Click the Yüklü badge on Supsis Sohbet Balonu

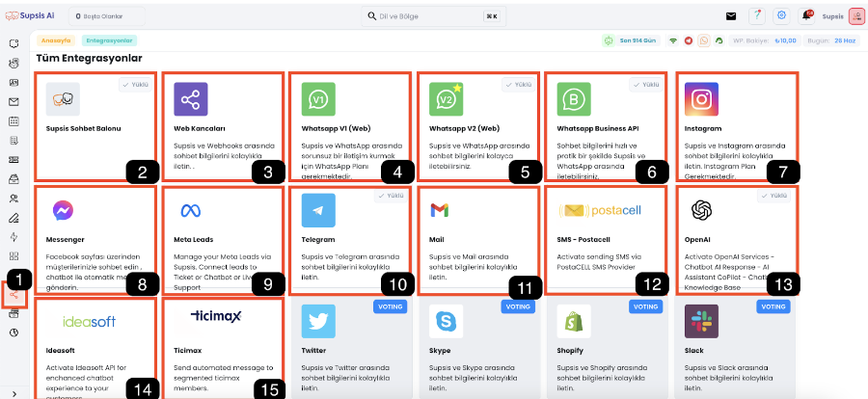click(x=134, y=85)
